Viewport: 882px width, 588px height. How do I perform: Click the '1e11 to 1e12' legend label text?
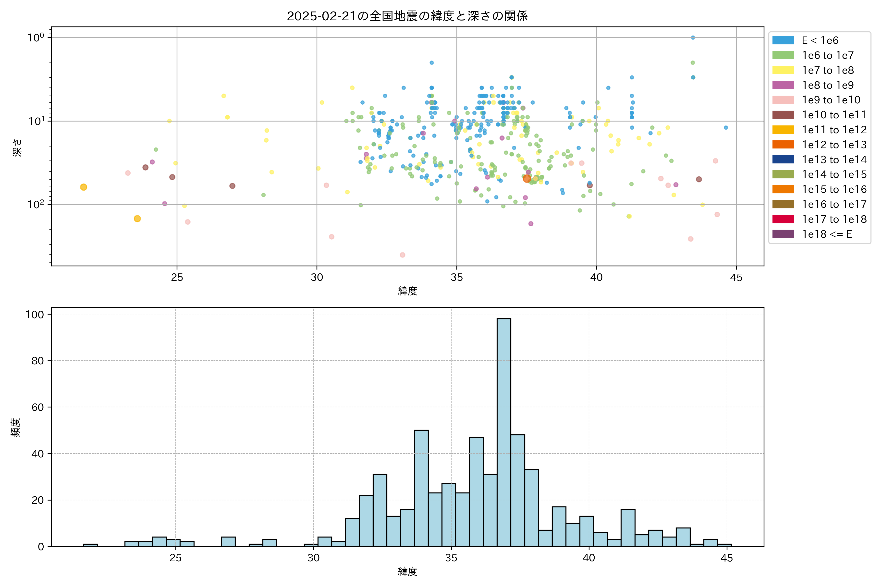834,130
